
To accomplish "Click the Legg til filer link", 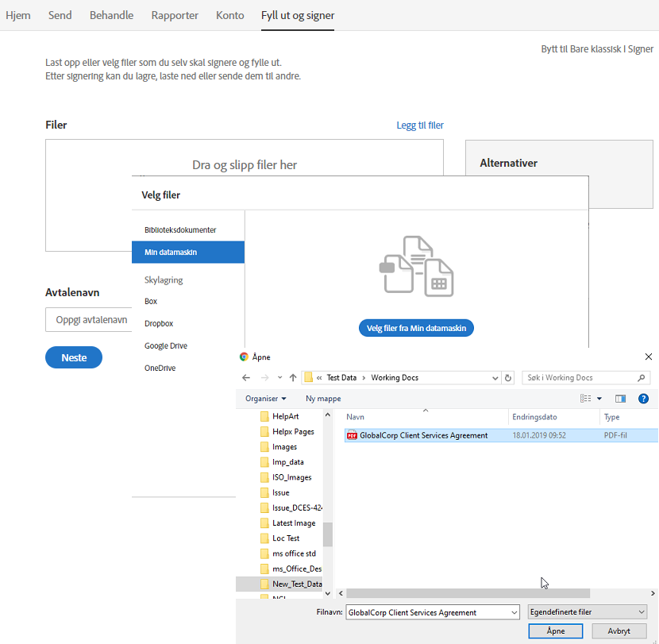I will coord(420,125).
